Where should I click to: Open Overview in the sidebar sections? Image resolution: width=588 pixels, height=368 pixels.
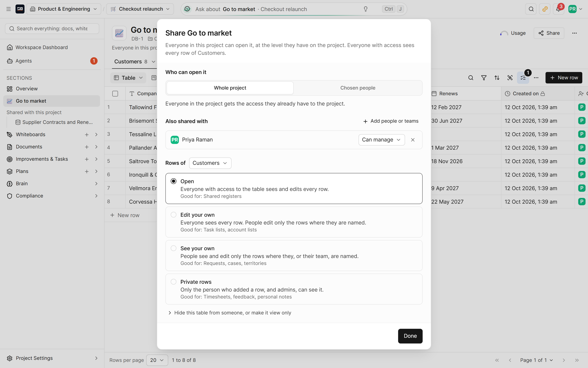pos(51,89)
